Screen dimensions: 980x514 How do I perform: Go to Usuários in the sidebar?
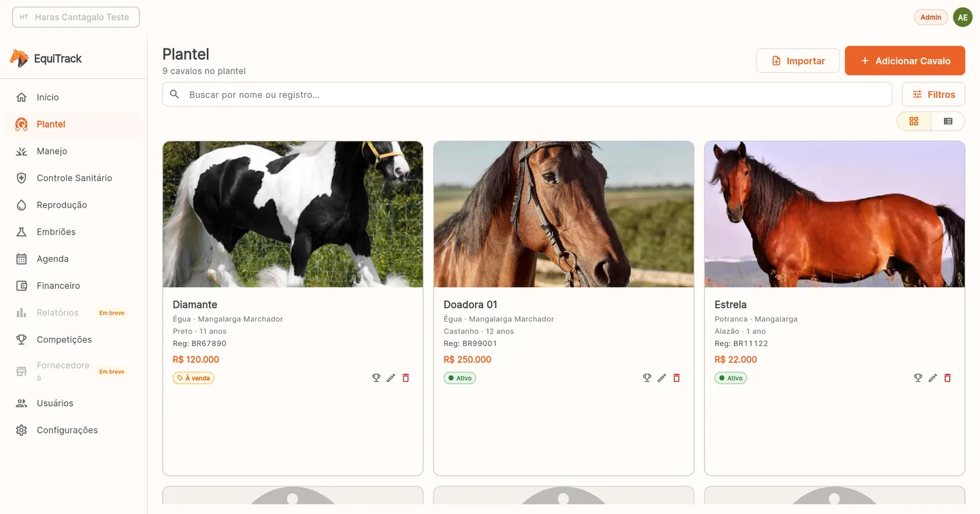coord(73,403)
